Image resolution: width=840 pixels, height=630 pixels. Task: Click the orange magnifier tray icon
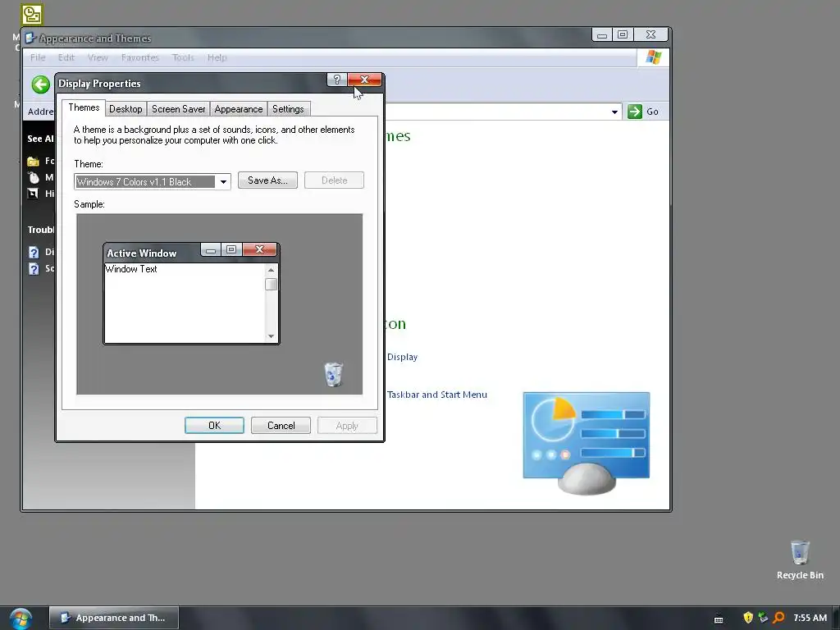pos(778,618)
